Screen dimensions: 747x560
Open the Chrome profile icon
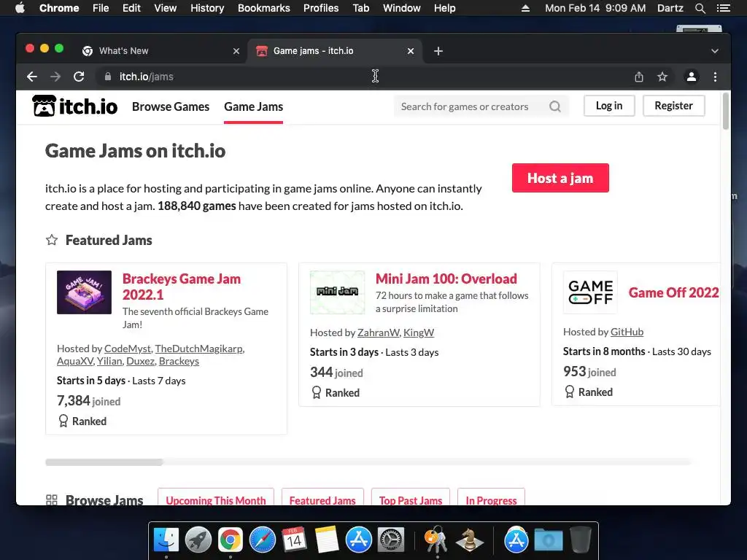[692, 77]
